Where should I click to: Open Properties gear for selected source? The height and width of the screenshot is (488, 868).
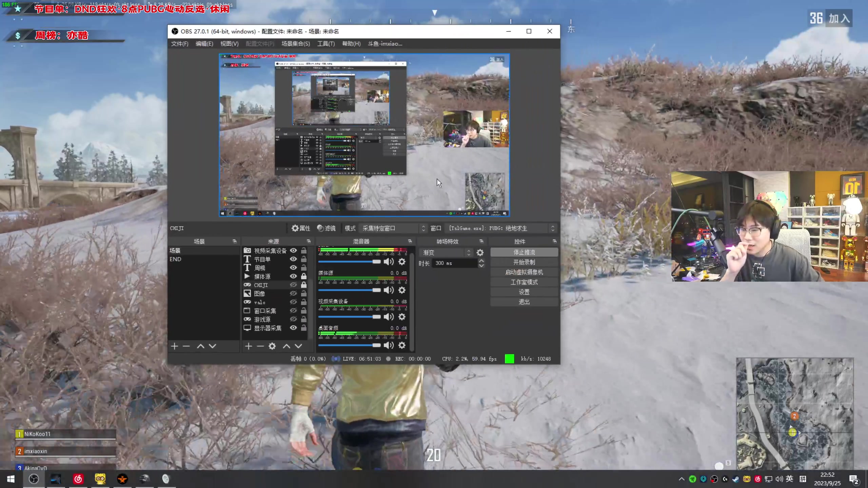(300, 228)
